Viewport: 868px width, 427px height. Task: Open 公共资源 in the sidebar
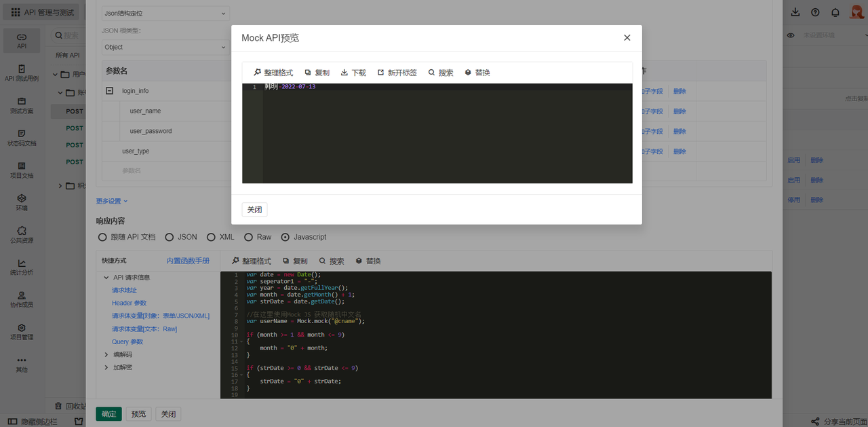[x=22, y=235]
